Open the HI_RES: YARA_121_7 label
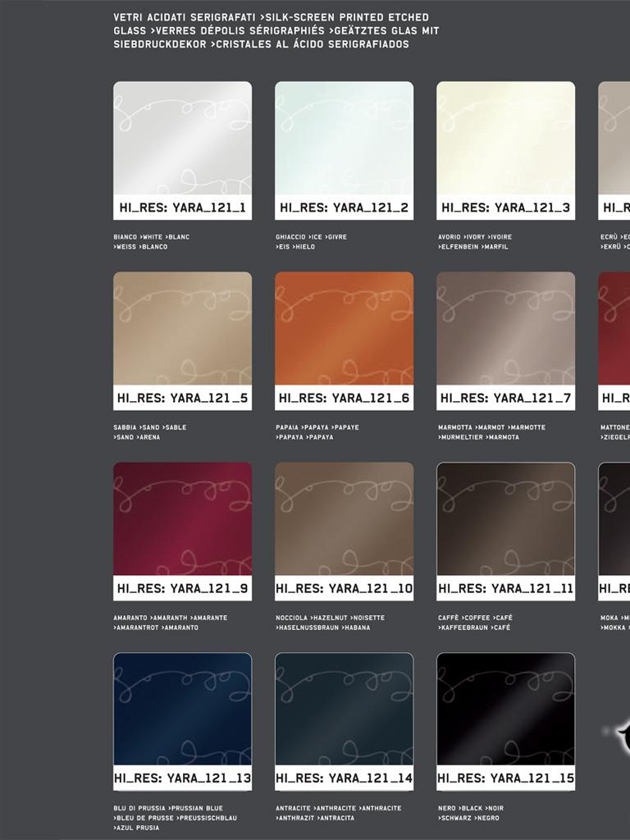The image size is (630, 840). pyautogui.click(x=505, y=398)
